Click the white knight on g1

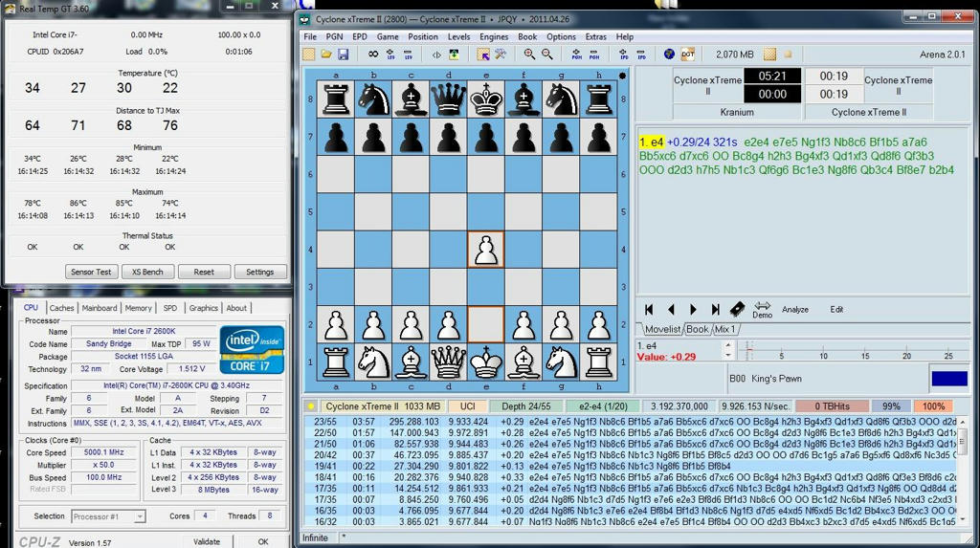pyautogui.click(x=561, y=362)
